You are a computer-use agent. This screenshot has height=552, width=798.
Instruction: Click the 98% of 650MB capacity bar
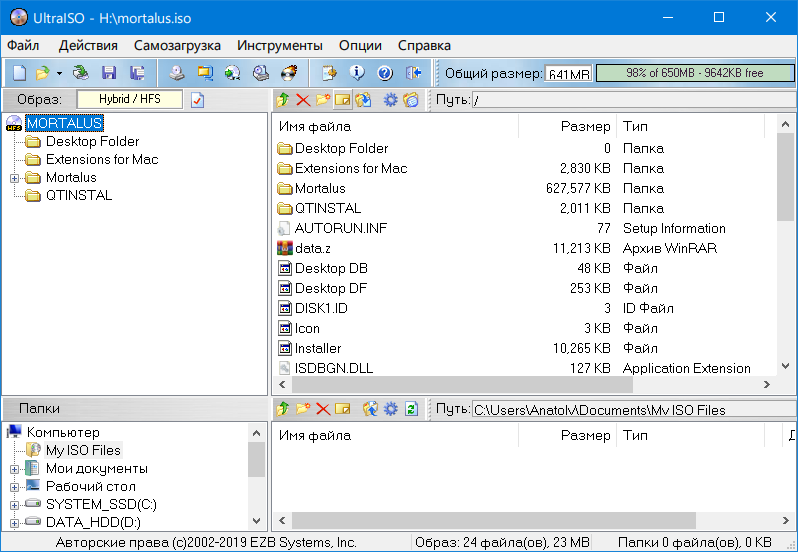click(x=694, y=73)
